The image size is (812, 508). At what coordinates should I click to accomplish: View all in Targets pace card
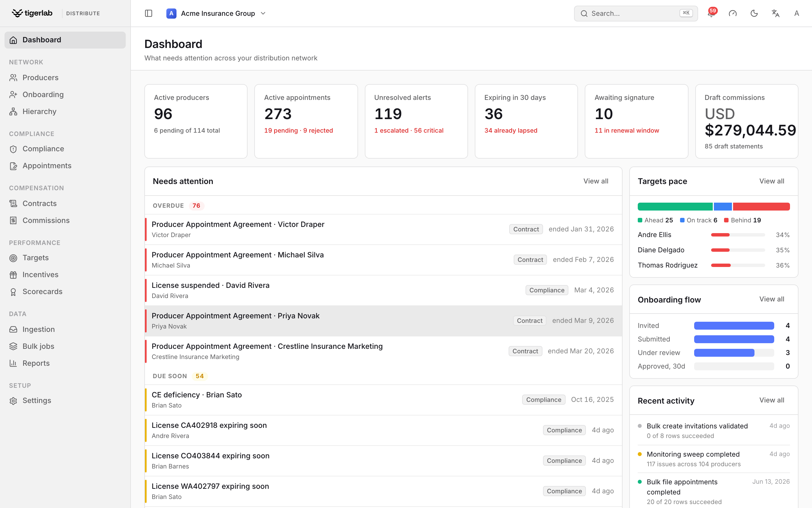point(772,181)
